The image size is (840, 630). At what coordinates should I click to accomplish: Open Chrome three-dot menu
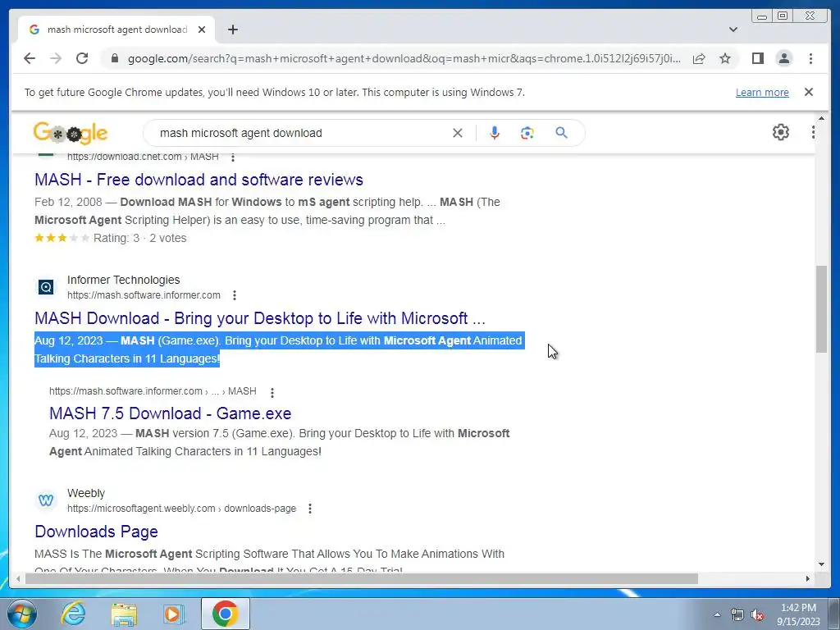pyautogui.click(x=810, y=58)
